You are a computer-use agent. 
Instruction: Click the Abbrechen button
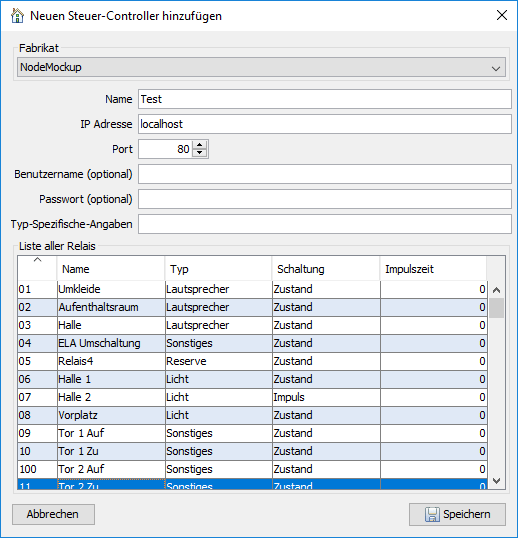54,514
